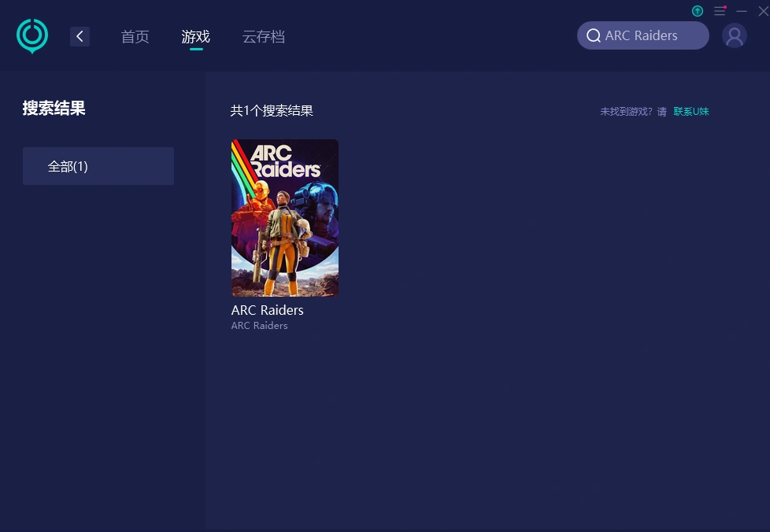Click the teal app logo icon
The height and width of the screenshot is (532, 770).
(x=32, y=36)
